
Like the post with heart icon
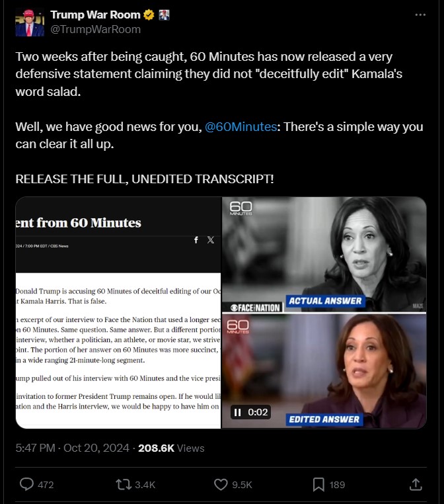221,484
